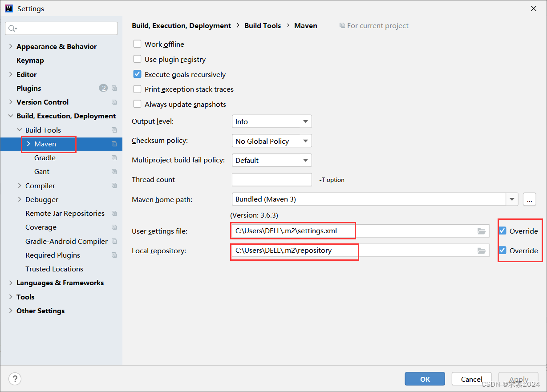Click project-level icon beside Maven
The width and height of the screenshot is (547, 392).
pyautogui.click(x=114, y=144)
